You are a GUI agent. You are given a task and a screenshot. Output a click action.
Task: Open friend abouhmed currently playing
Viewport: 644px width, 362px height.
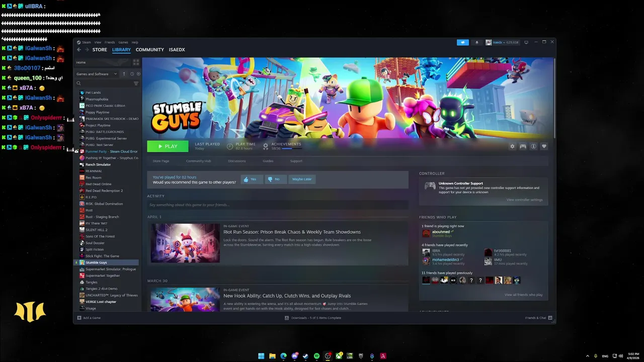click(438, 233)
